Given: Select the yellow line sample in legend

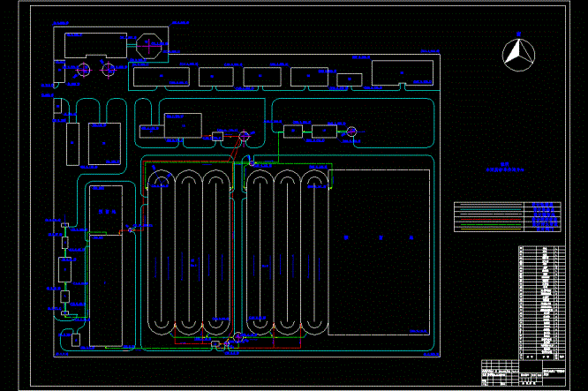Looking at the screenshot, I should point(491,228).
